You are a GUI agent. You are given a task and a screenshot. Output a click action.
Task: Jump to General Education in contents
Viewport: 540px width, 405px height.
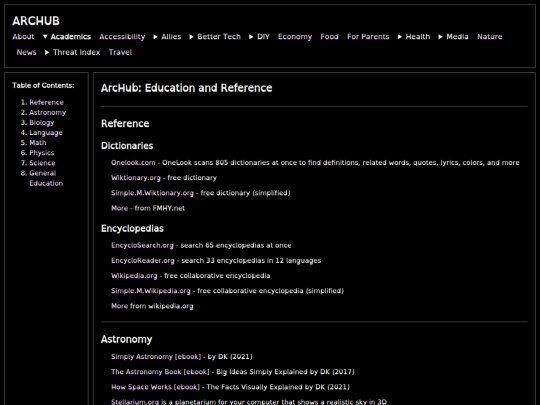point(46,178)
